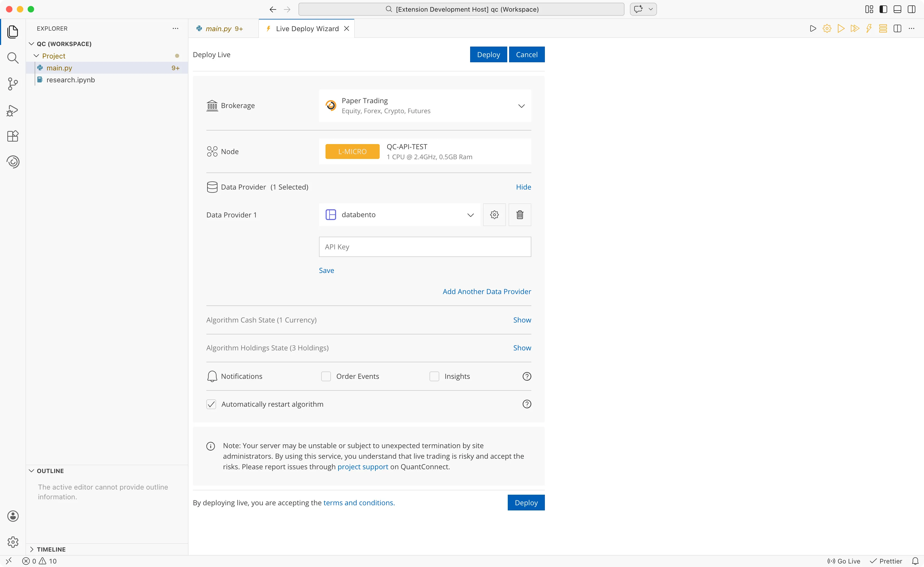Open Extensions view in activity bar

[x=13, y=136]
